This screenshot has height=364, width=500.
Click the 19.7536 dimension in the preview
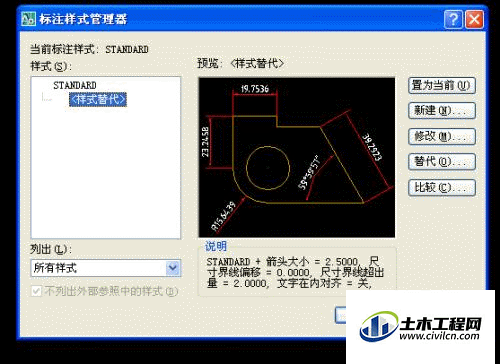click(255, 89)
